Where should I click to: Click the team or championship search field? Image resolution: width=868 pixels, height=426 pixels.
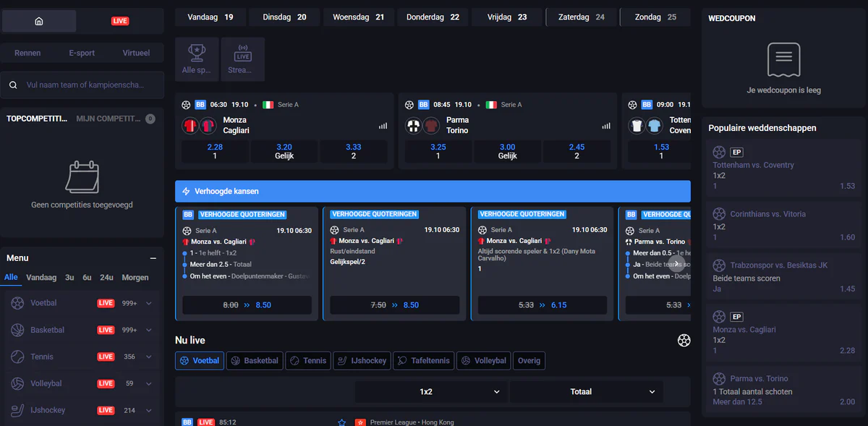(82, 85)
